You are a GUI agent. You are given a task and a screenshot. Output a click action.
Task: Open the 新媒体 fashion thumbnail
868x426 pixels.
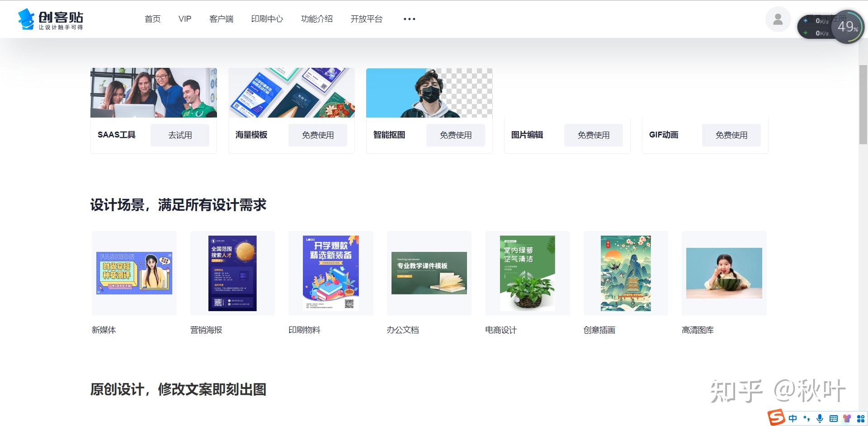(x=134, y=273)
